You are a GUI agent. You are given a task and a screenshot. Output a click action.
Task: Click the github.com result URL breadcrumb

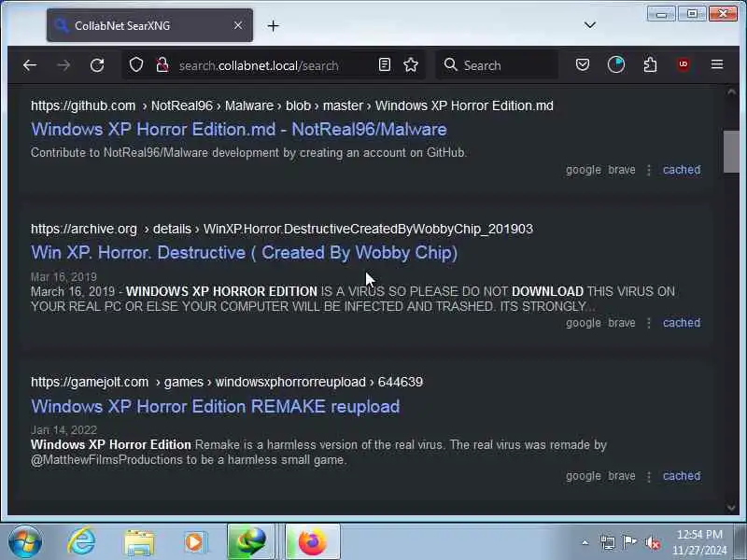coord(292,105)
